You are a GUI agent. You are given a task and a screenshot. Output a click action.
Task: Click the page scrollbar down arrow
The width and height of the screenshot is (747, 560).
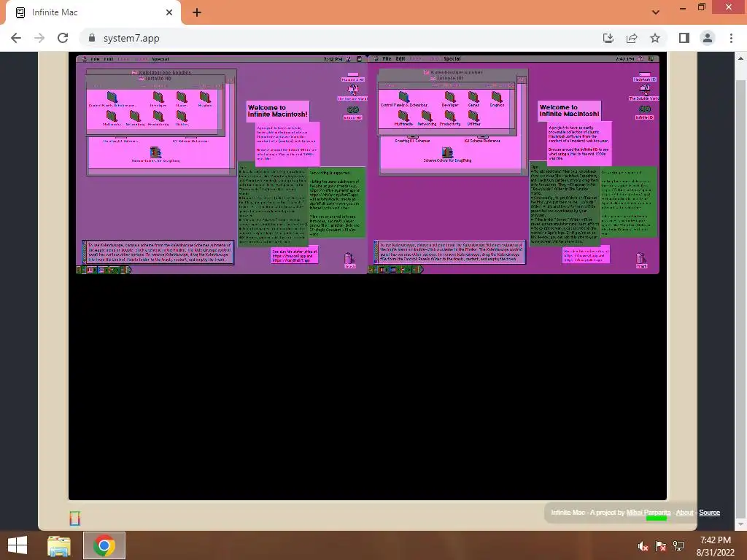[740, 524]
